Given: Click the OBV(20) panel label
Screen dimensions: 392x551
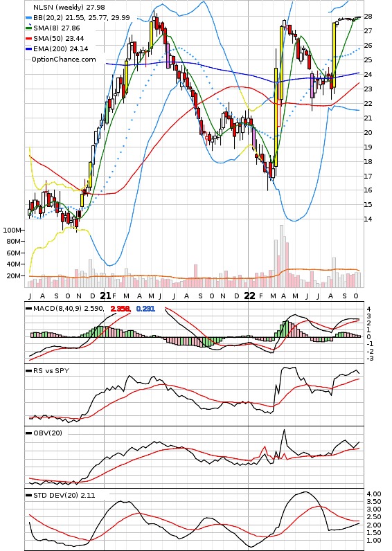Looking at the screenshot, I should coord(48,433).
